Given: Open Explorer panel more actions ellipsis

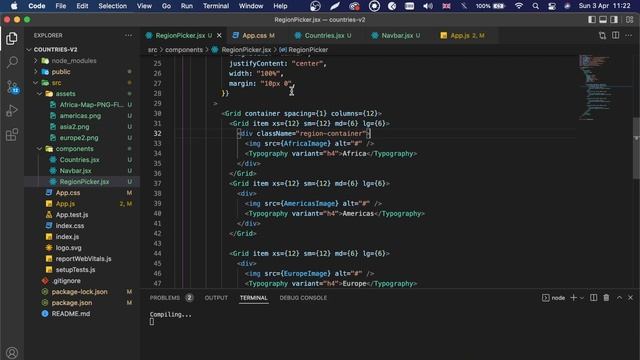Looking at the screenshot, I should [x=129, y=36].
